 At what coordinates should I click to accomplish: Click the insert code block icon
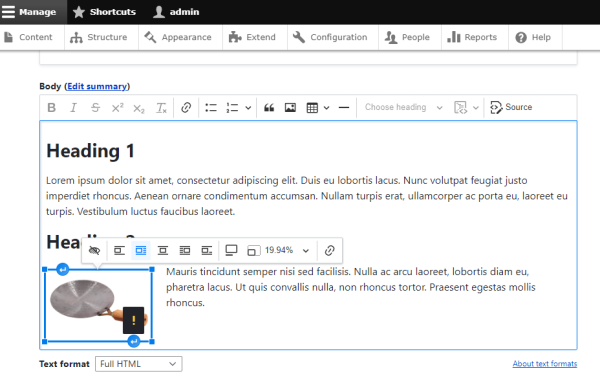coord(460,108)
